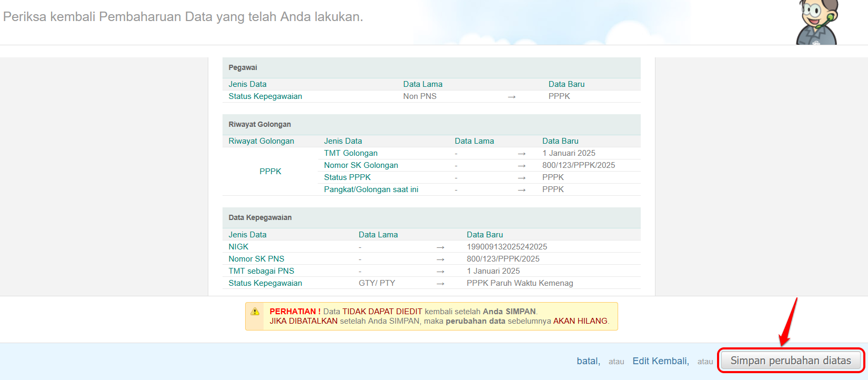Click the NIGK field label
Image resolution: width=868 pixels, height=380 pixels.
pos(238,247)
